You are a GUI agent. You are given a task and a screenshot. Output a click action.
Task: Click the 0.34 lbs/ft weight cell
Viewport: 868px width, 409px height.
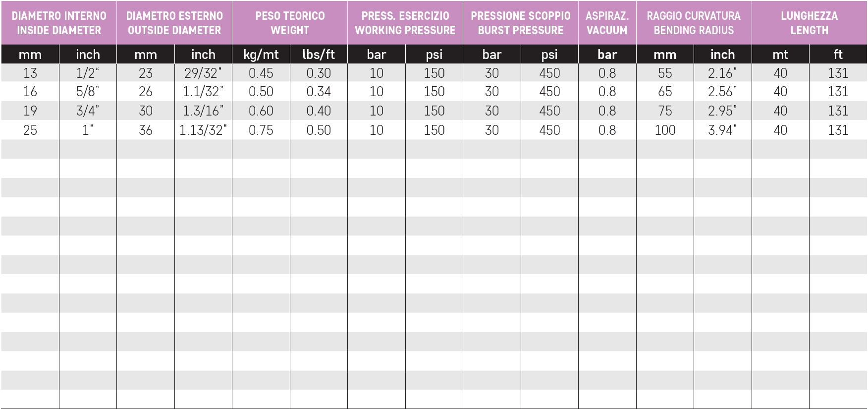point(319,92)
